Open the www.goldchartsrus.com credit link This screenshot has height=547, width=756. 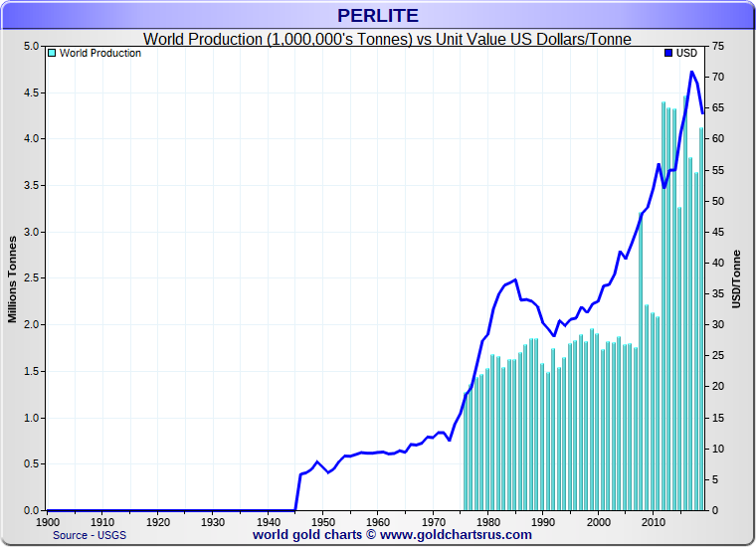tap(456, 534)
